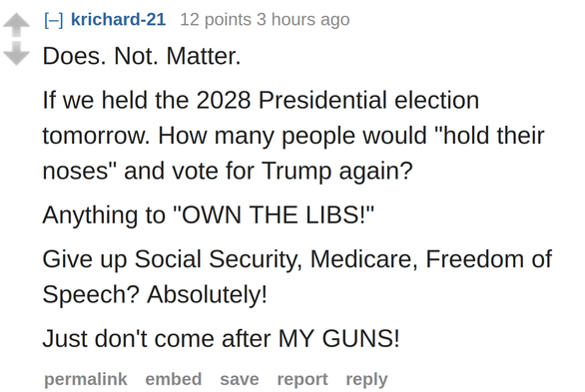Click the "Give up Social Security" line

(297, 259)
